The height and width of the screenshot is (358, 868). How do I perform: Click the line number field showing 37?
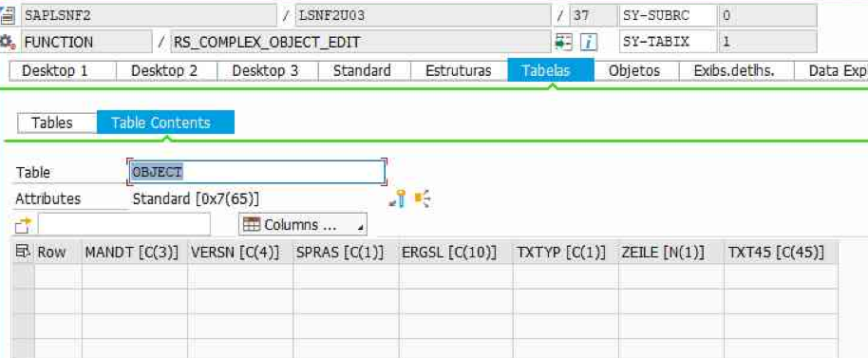click(x=594, y=15)
